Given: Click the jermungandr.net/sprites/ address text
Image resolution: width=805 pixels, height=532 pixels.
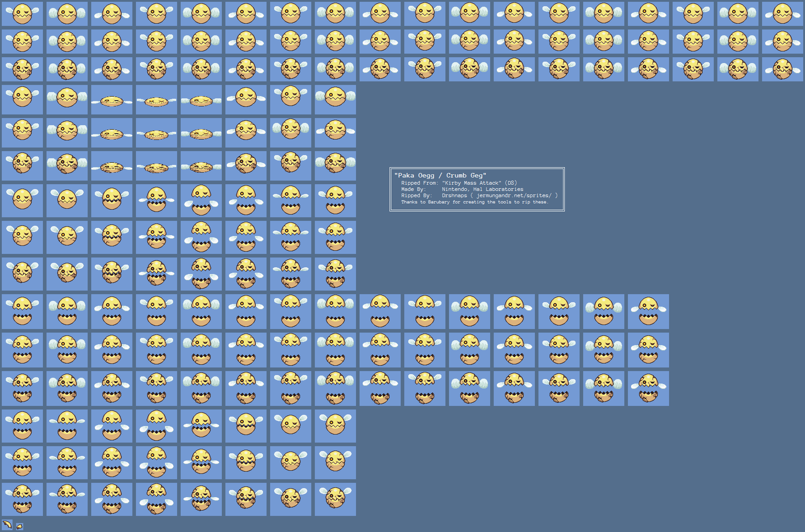Looking at the screenshot, I should [x=514, y=195].
